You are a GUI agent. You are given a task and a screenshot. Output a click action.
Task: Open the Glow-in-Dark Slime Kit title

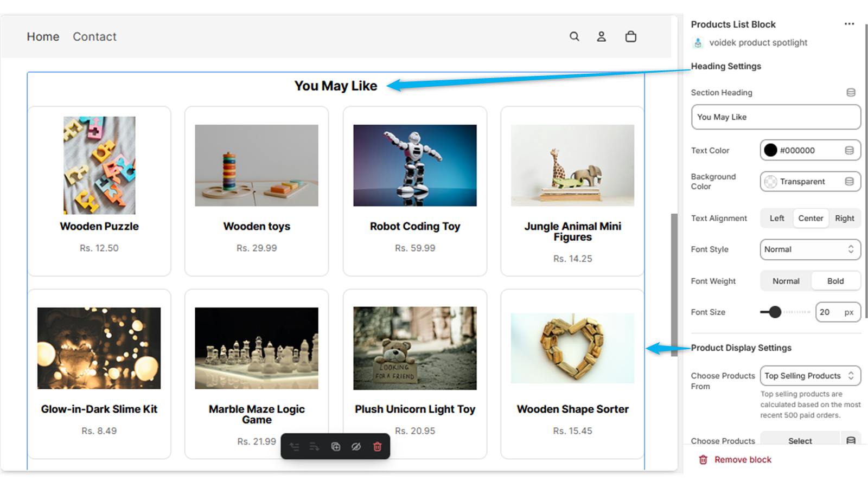pyautogui.click(x=99, y=409)
